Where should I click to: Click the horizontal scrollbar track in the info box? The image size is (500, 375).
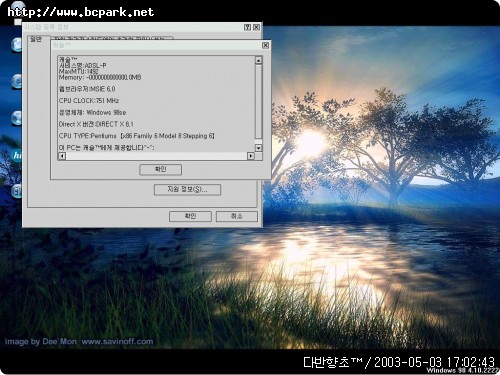pos(156,156)
